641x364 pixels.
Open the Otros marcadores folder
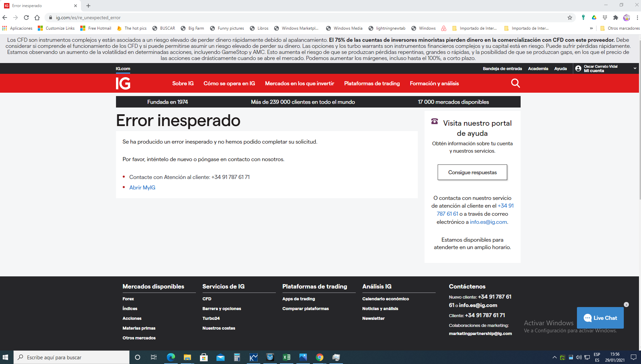(x=620, y=28)
